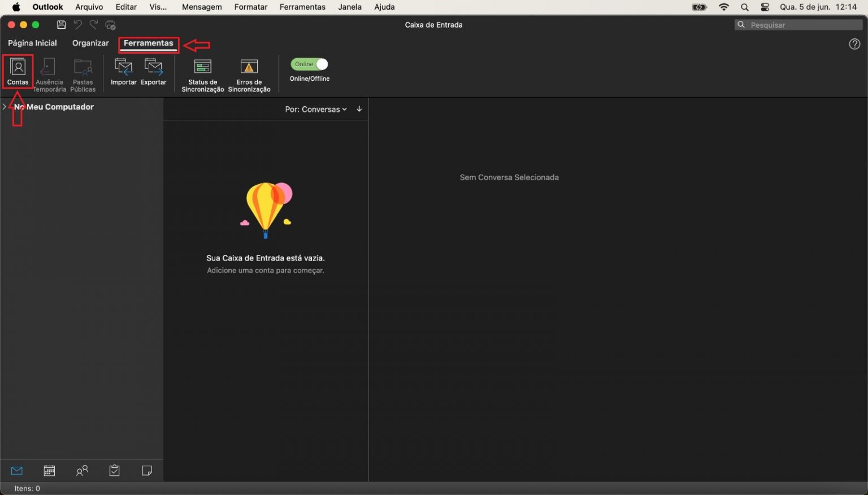Toggle the Online/Offline switch
The height and width of the screenshot is (495, 868).
(309, 64)
